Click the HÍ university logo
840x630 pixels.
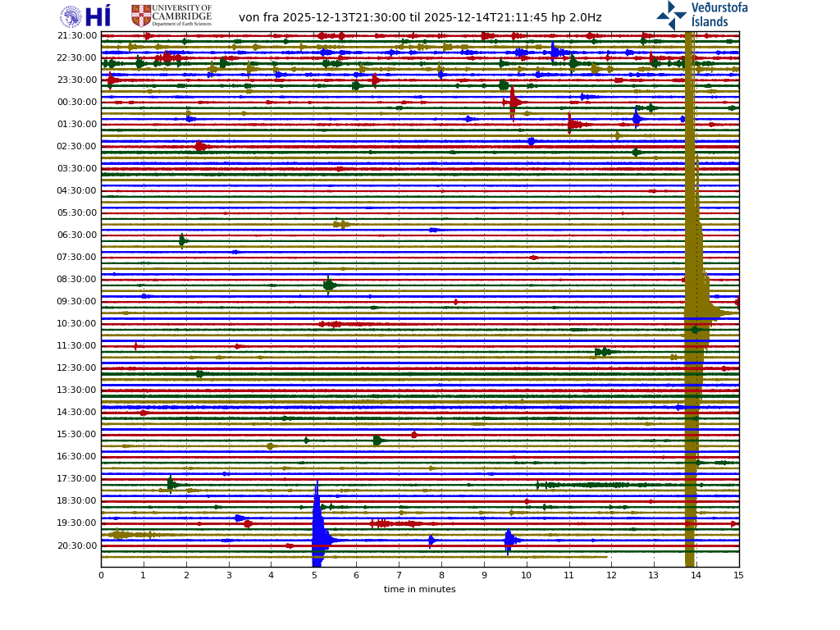(98, 16)
